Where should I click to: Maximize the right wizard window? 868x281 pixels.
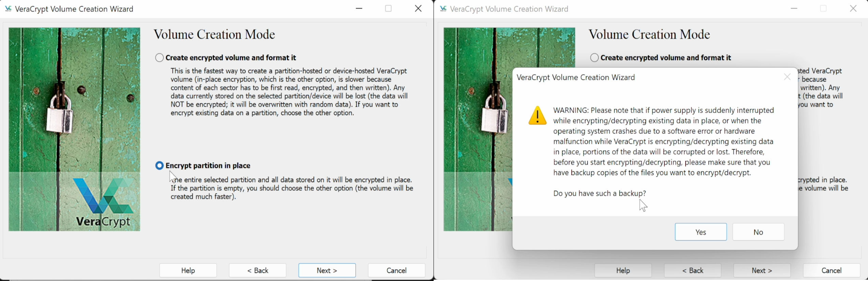coord(823,9)
